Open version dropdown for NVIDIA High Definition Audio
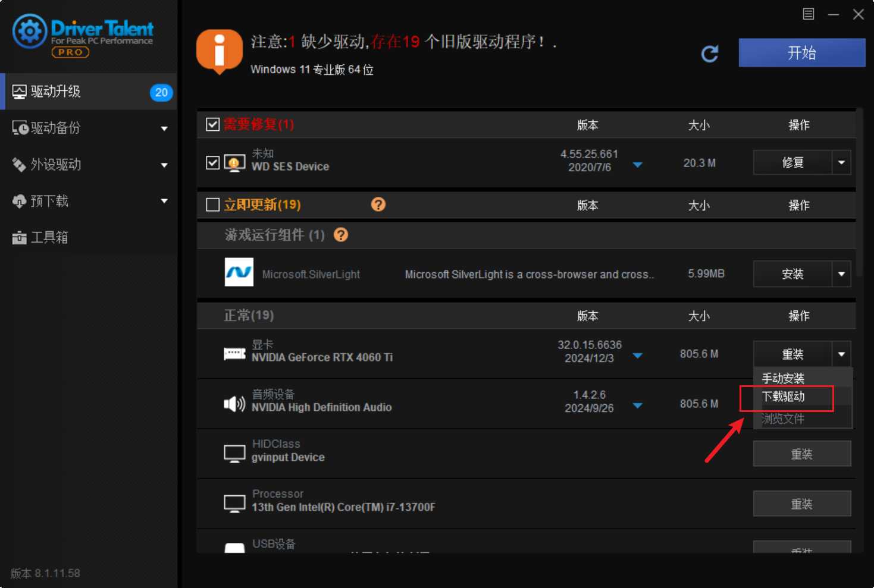This screenshot has height=588, width=874. coord(638,405)
